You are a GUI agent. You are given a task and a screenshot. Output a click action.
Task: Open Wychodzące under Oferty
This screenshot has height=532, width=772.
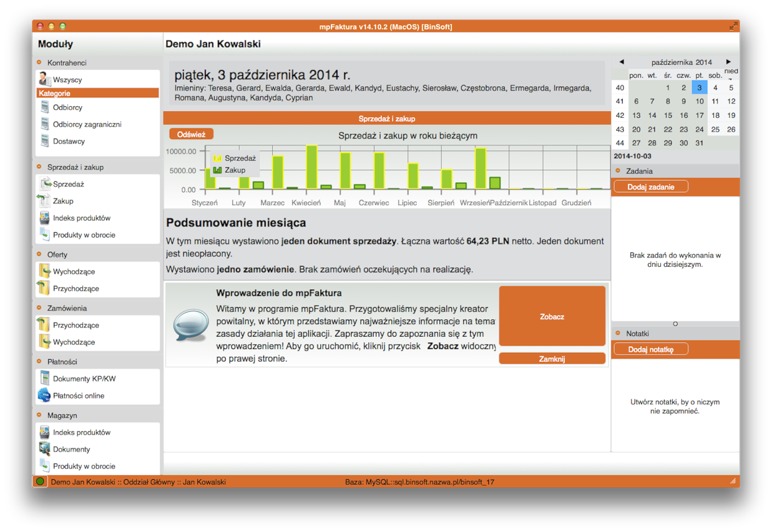(44, 271)
